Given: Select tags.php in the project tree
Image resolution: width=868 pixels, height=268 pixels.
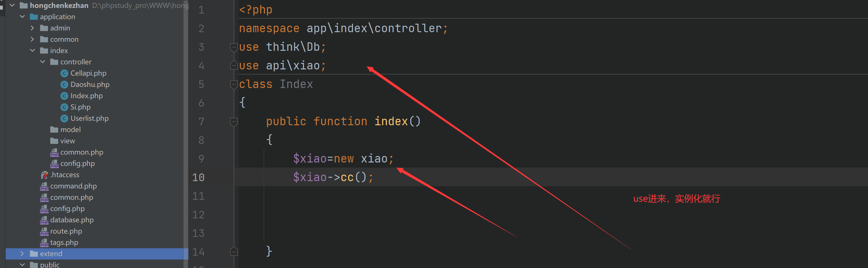Looking at the screenshot, I should click(64, 242).
